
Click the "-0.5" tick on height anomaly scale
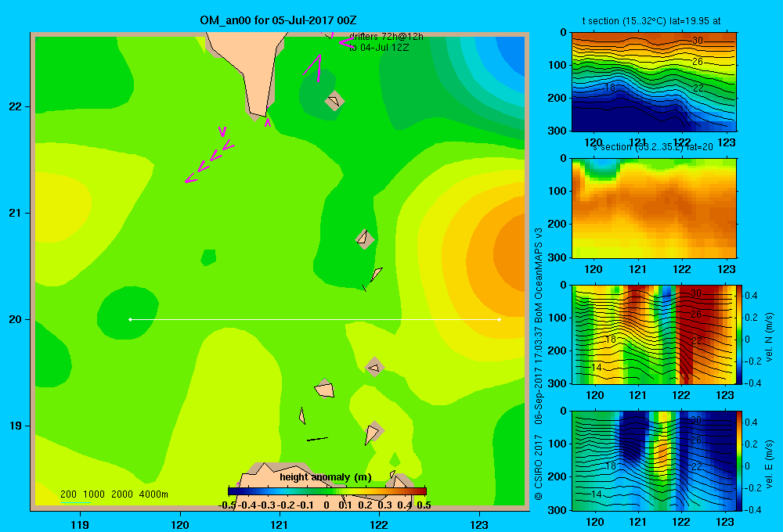228,505
